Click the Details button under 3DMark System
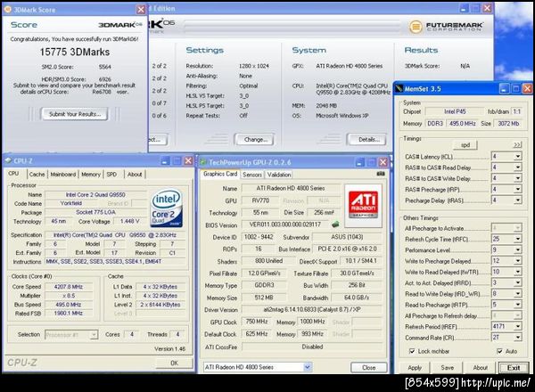 [x=367, y=139]
